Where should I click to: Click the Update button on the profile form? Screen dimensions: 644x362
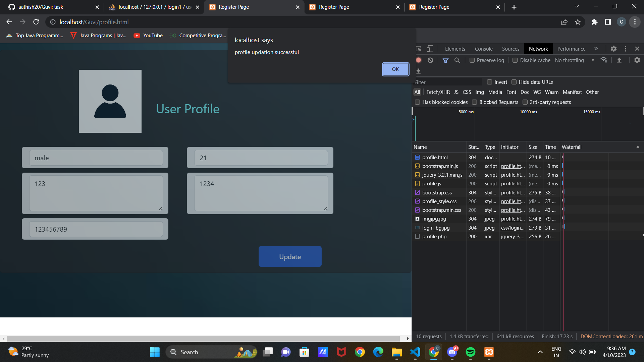coord(290,256)
